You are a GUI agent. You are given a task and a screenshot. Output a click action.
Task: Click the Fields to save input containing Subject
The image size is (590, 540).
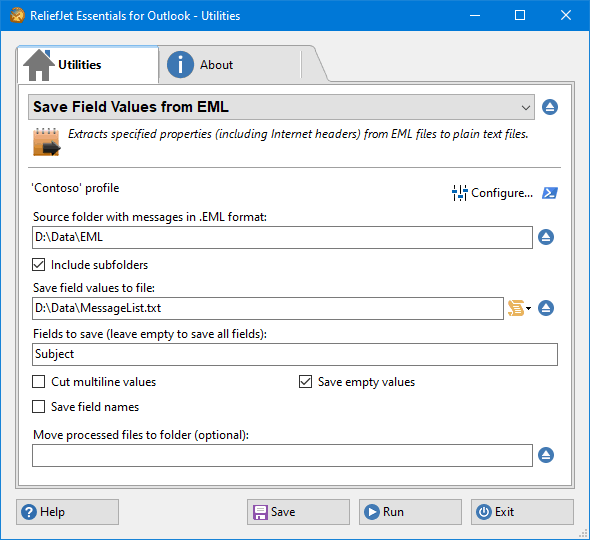point(295,354)
